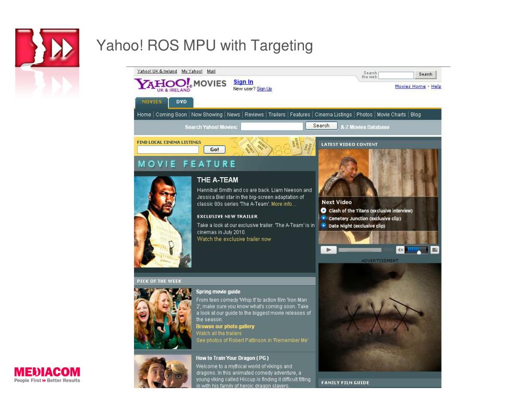The image size is (532, 399).
Task: Open the Features section
Action: 300,115
